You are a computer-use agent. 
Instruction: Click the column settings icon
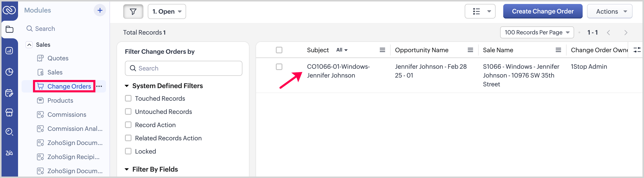pos(637,50)
